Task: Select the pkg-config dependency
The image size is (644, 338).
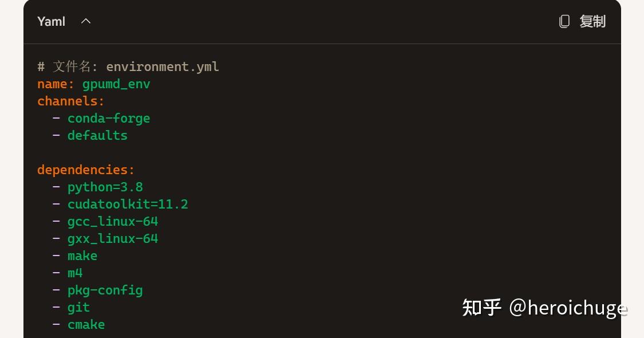Action: (x=105, y=290)
